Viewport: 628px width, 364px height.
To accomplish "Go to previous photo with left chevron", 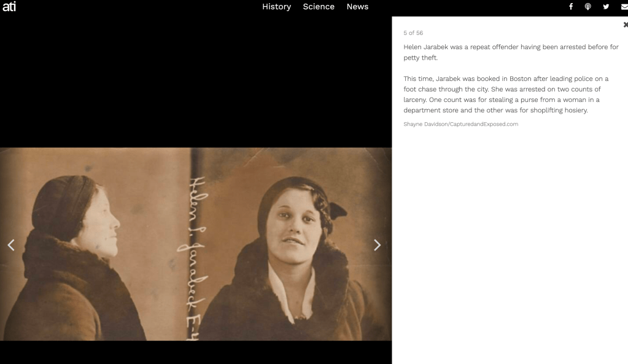I will 11,245.
